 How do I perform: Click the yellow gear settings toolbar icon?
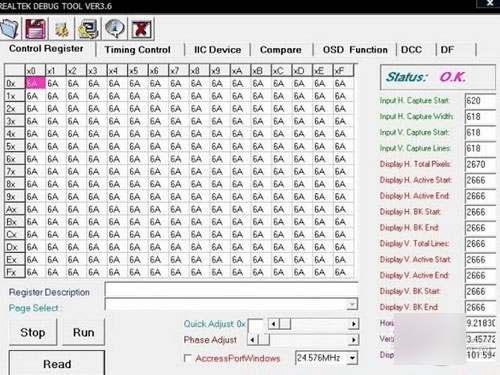point(62,29)
